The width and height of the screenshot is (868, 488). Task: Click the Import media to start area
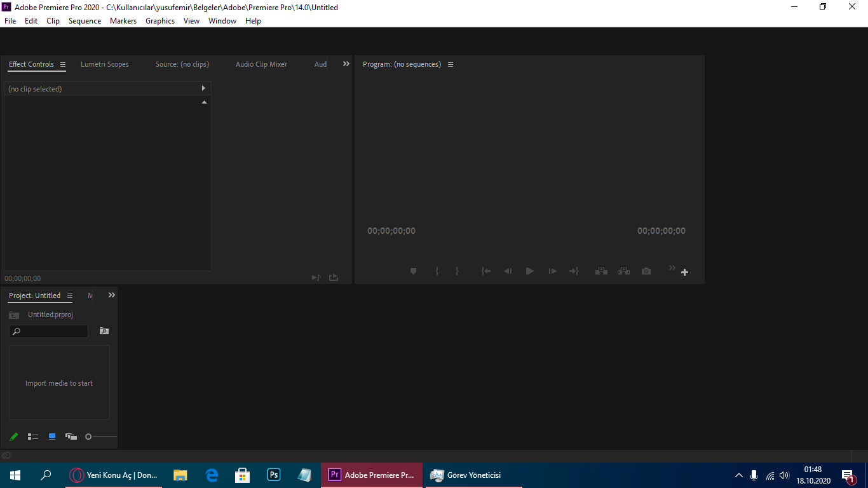(x=59, y=383)
